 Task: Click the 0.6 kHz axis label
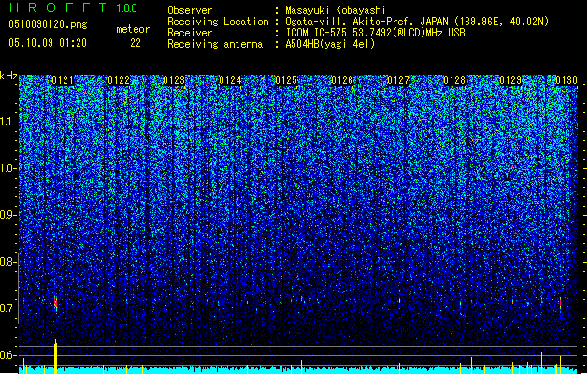click(8, 355)
